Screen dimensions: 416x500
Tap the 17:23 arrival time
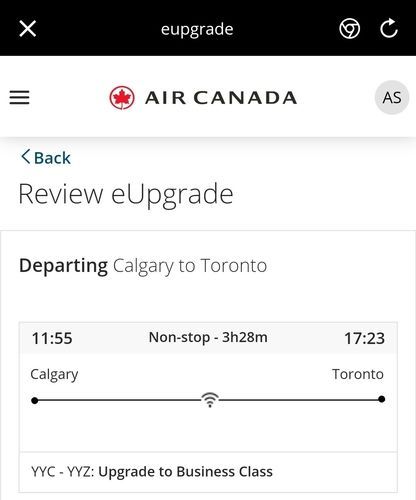[x=364, y=338]
